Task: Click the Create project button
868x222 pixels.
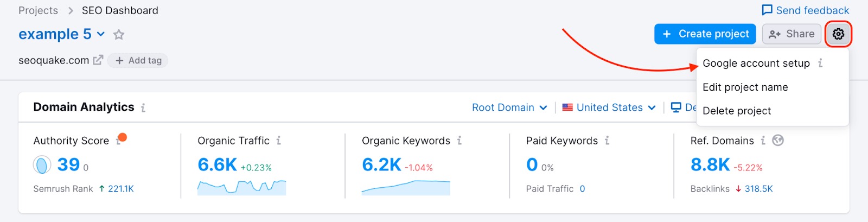Action: click(705, 34)
